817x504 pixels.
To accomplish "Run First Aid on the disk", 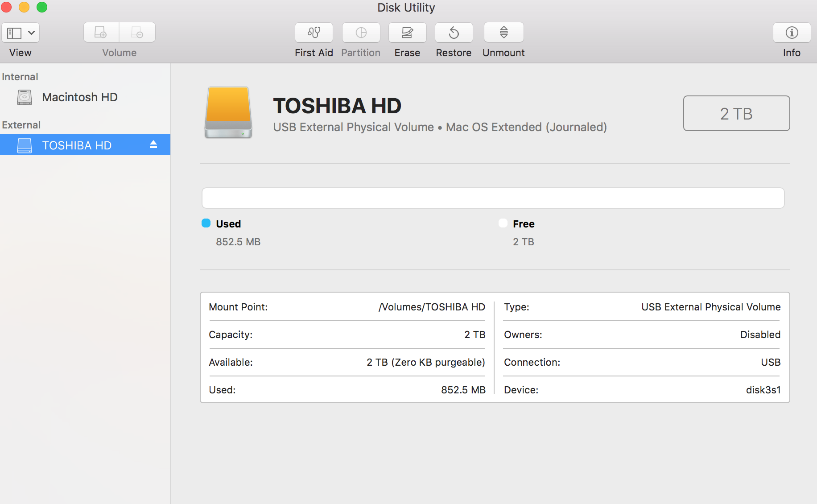I will pyautogui.click(x=314, y=33).
